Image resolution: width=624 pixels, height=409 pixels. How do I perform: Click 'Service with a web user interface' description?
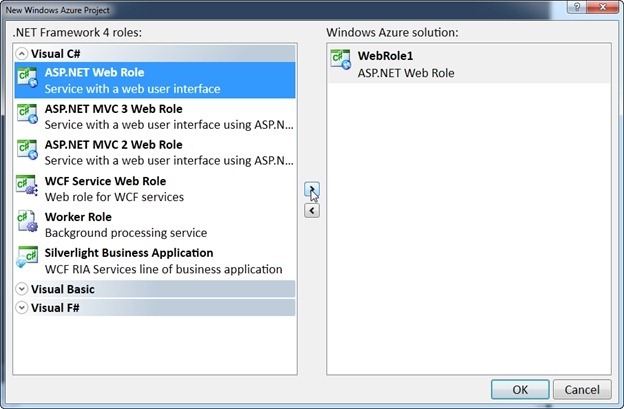click(132, 89)
